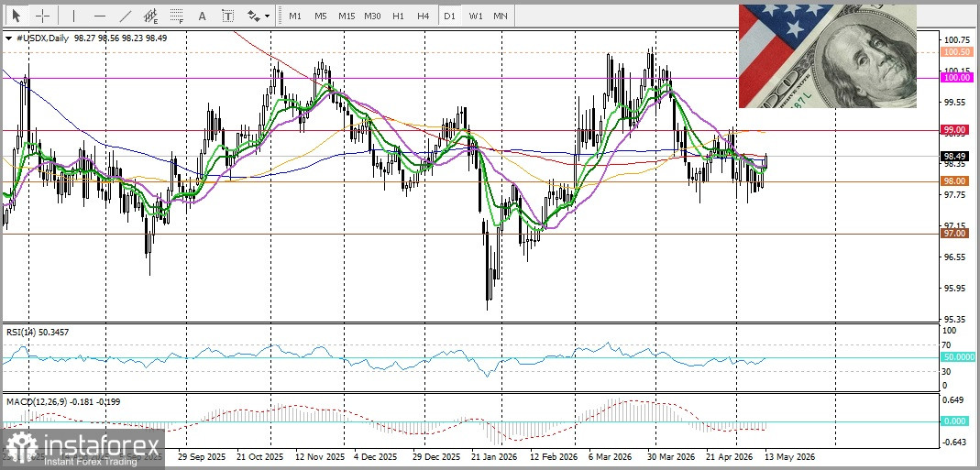Pick the equidistant channel tool
This screenshot has width=980, height=470.
pyautogui.click(x=150, y=16)
